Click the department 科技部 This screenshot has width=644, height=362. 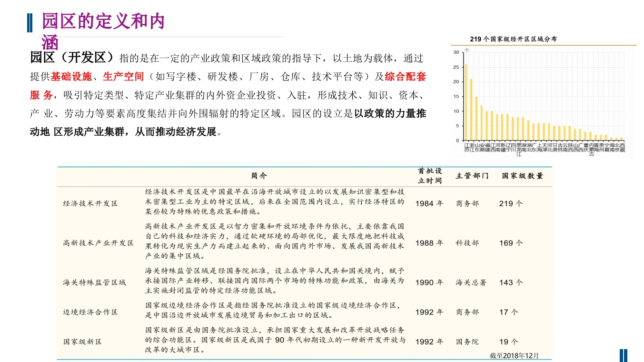coord(467,243)
